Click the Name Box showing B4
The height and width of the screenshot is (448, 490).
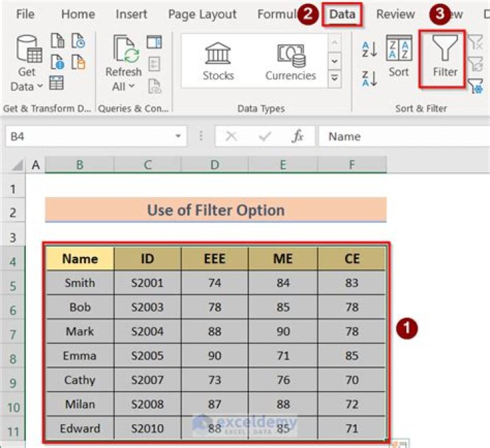pyautogui.click(x=96, y=136)
